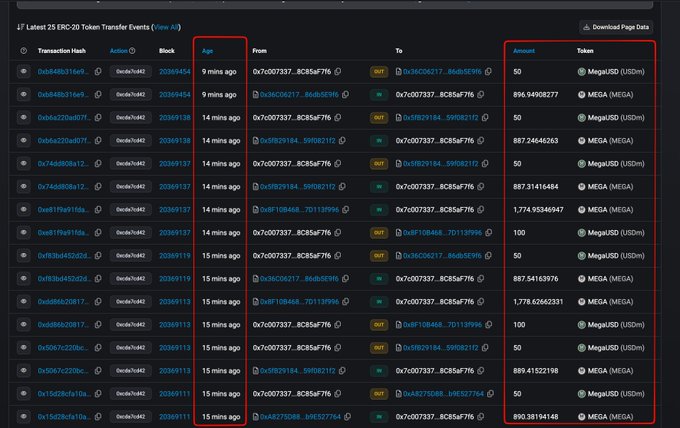Open block 20369111 in the 890.38194148 row
The width and height of the screenshot is (680, 428).
pyautogui.click(x=175, y=417)
